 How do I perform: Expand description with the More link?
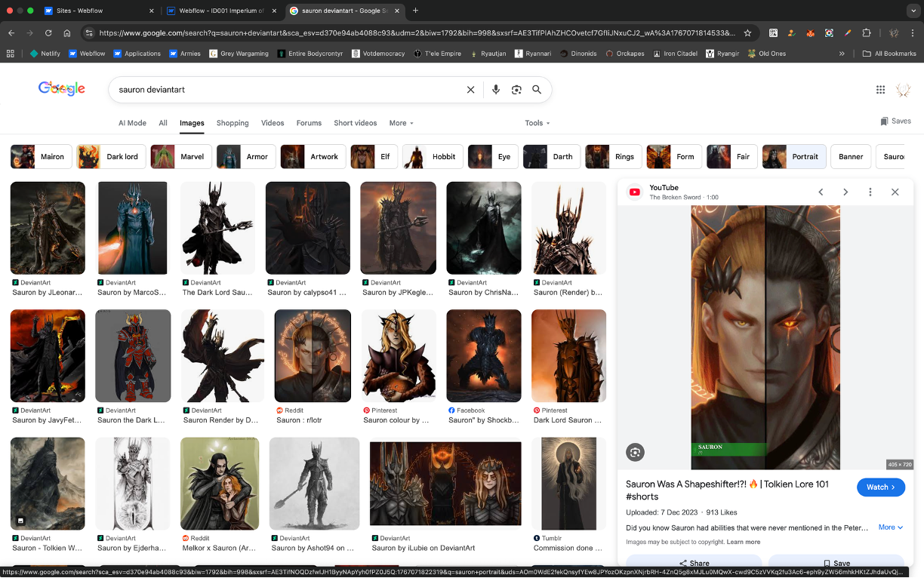891,527
